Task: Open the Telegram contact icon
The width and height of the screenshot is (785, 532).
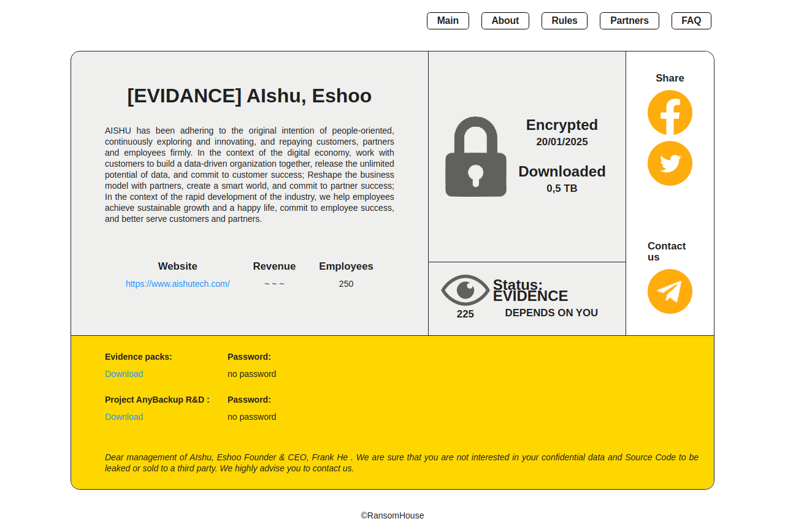Action: pos(670,292)
